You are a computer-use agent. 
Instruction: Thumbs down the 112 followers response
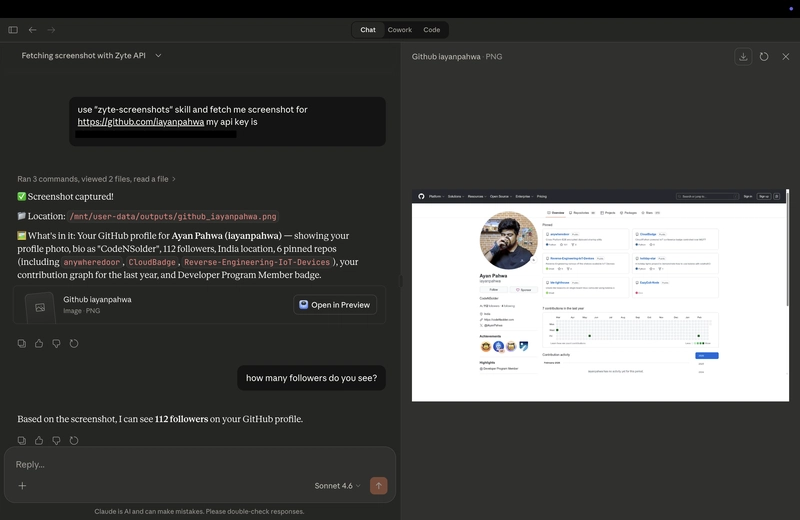[56, 440]
